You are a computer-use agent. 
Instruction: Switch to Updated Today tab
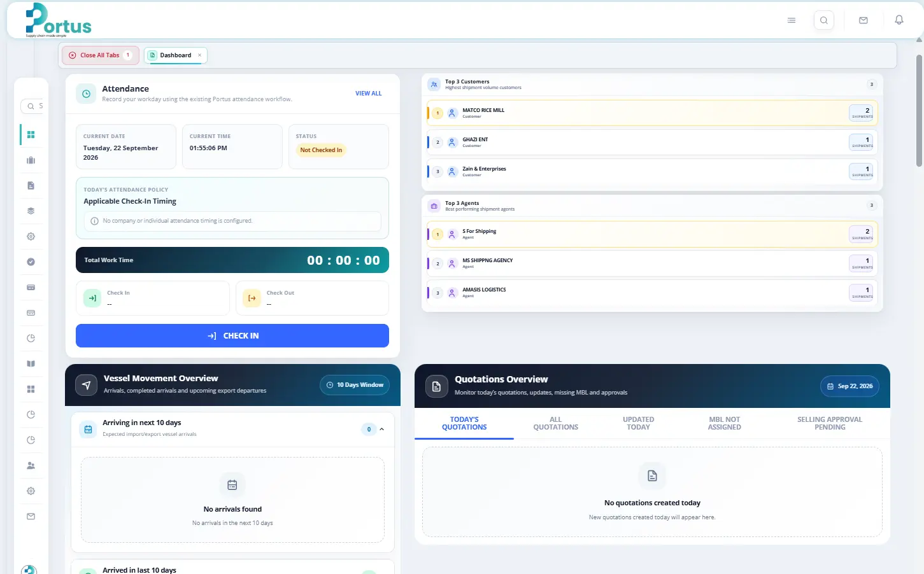(639, 423)
